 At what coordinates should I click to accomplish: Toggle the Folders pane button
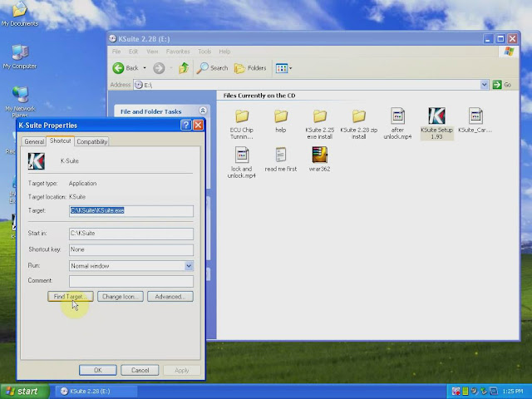click(251, 68)
